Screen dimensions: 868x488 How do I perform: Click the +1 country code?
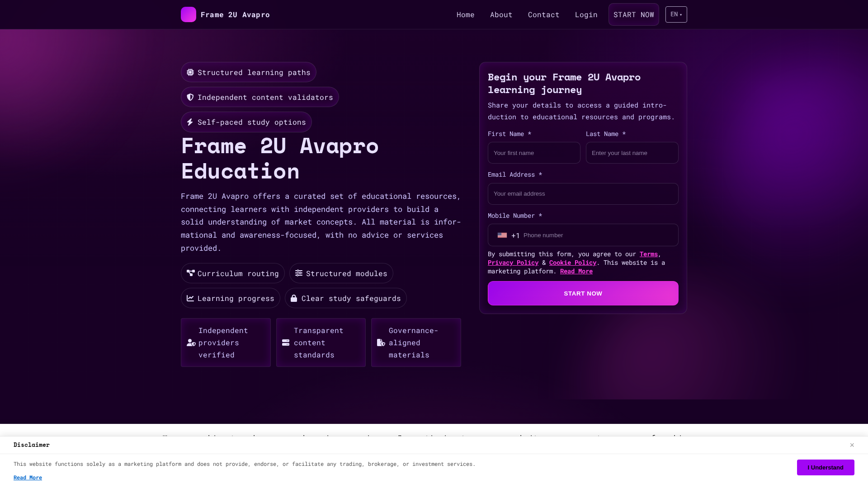[515, 235]
